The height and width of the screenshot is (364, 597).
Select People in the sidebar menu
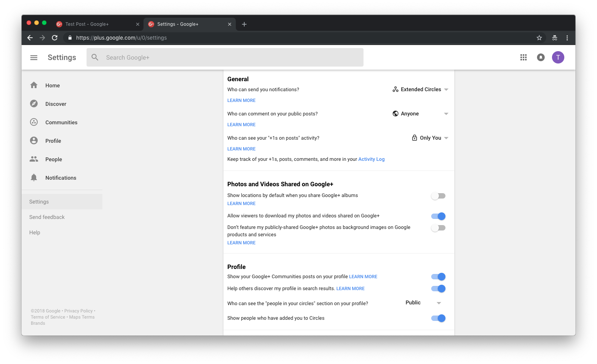click(x=53, y=159)
